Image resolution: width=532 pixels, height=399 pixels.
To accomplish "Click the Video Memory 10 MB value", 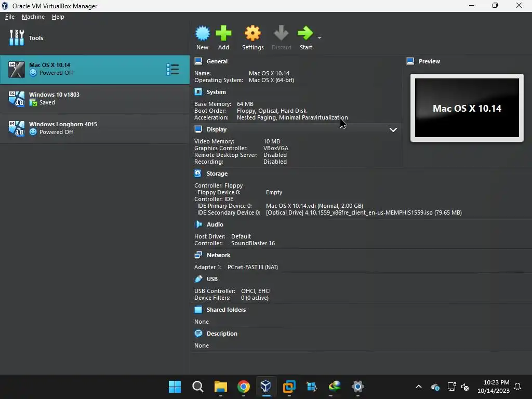I will click(272, 141).
